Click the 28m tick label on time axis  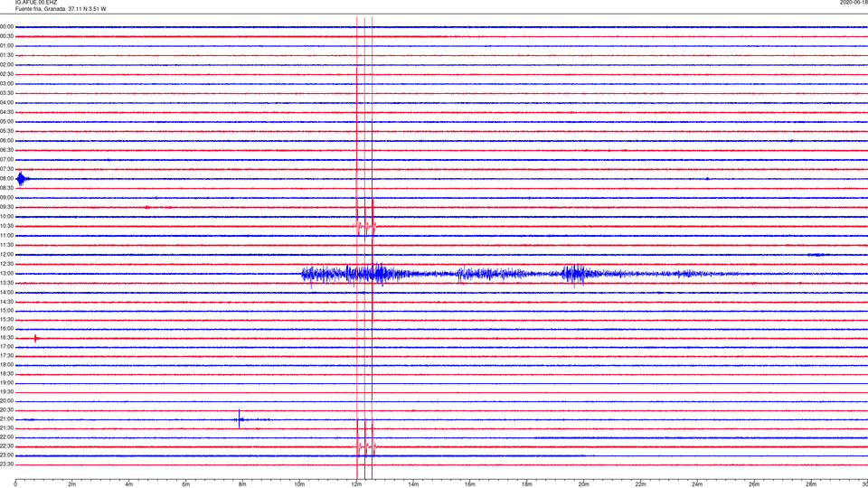point(812,484)
